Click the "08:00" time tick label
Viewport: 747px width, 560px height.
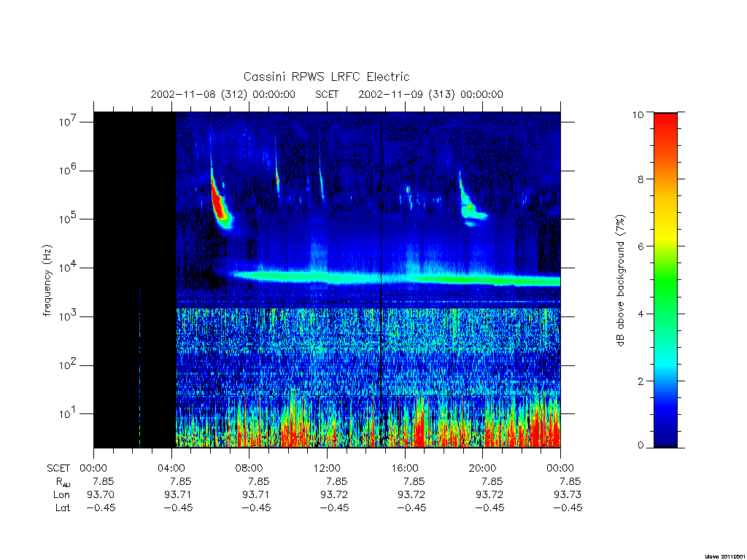(x=249, y=468)
